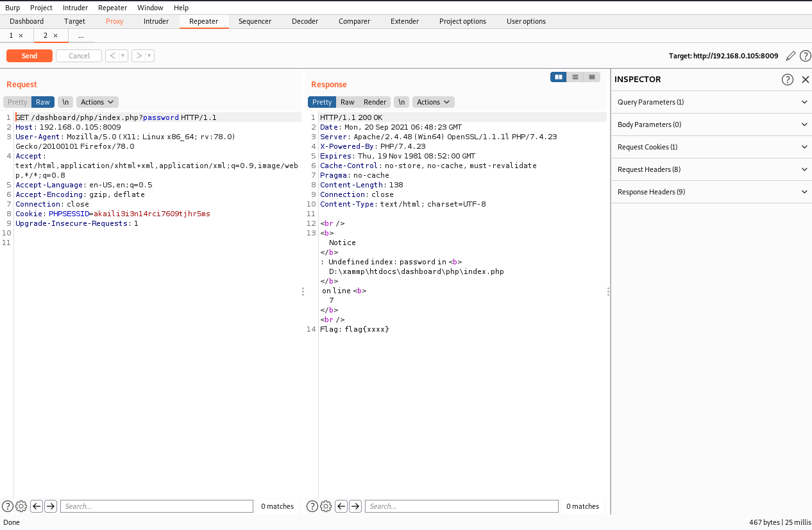Open the Inspector help icon

click(x=788, y=80)
